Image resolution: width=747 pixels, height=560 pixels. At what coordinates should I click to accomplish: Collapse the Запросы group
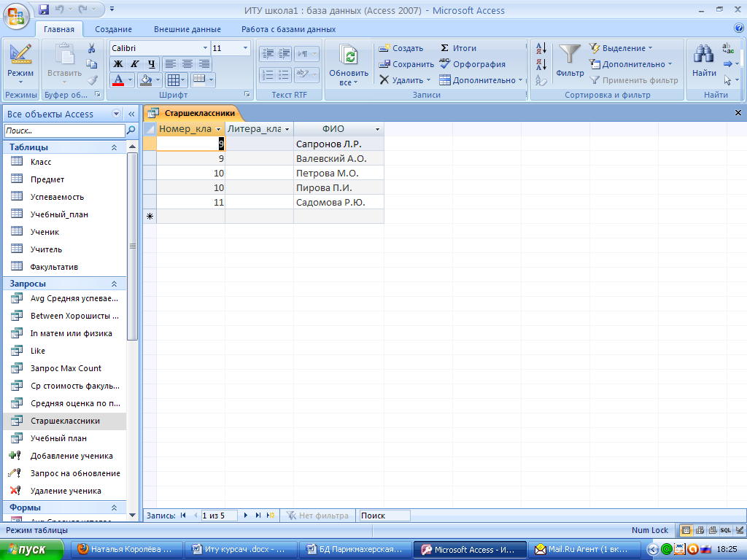click(x=114, y=284)
